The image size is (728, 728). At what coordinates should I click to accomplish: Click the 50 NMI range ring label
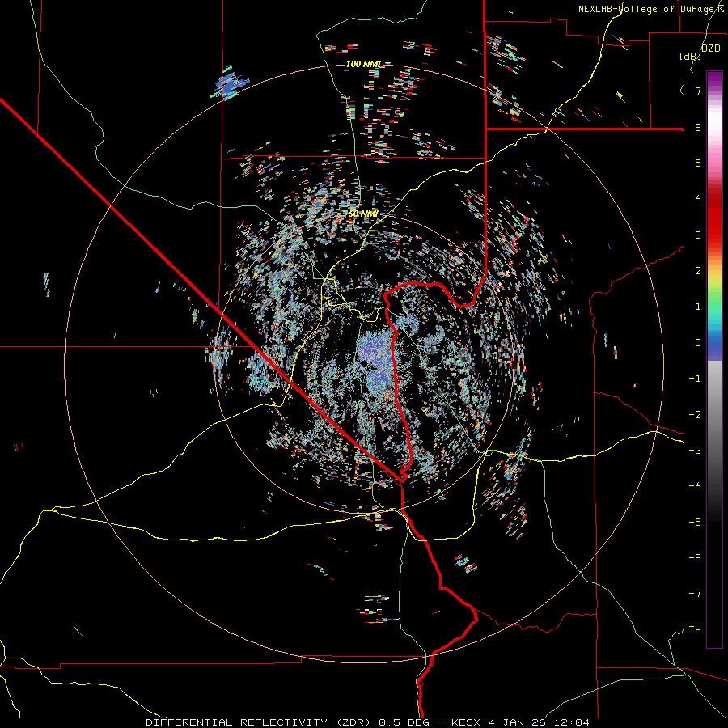[x=363, y=214]
